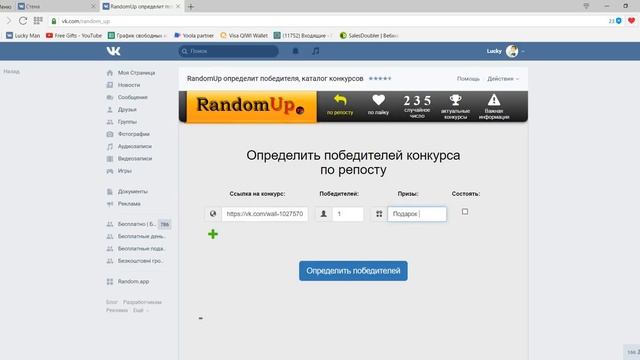Open 'актуальные конкурсы' trophy tab

click(455, 107)
